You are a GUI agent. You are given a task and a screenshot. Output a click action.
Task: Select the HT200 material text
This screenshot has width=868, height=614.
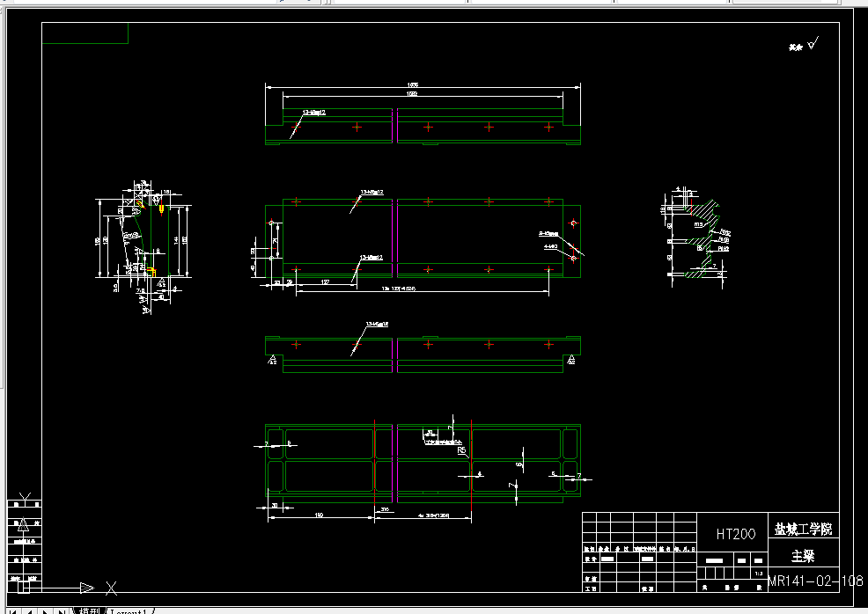tap(736, 534)
